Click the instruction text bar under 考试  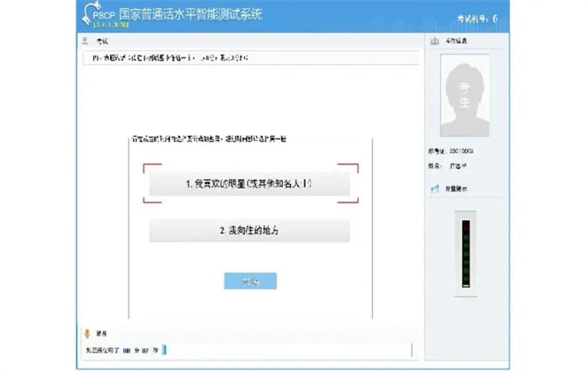tap(250, 58)
